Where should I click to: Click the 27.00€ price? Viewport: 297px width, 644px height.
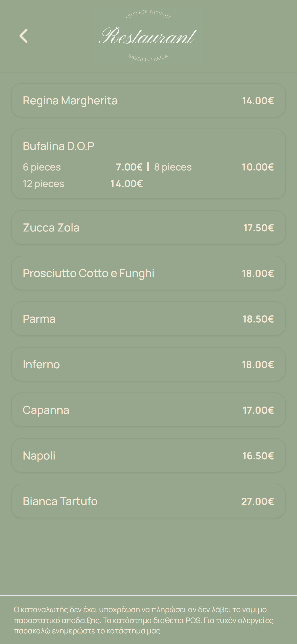coord(257,501)
